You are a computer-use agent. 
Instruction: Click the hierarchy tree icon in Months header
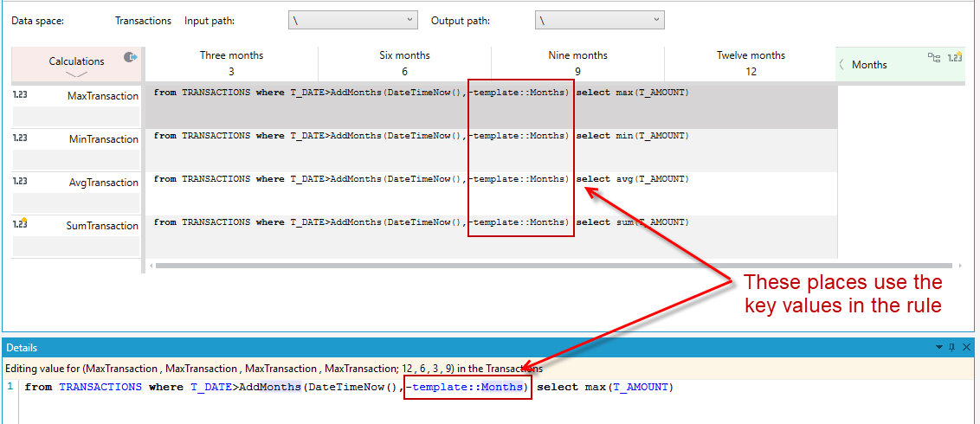tap(934, 57)
